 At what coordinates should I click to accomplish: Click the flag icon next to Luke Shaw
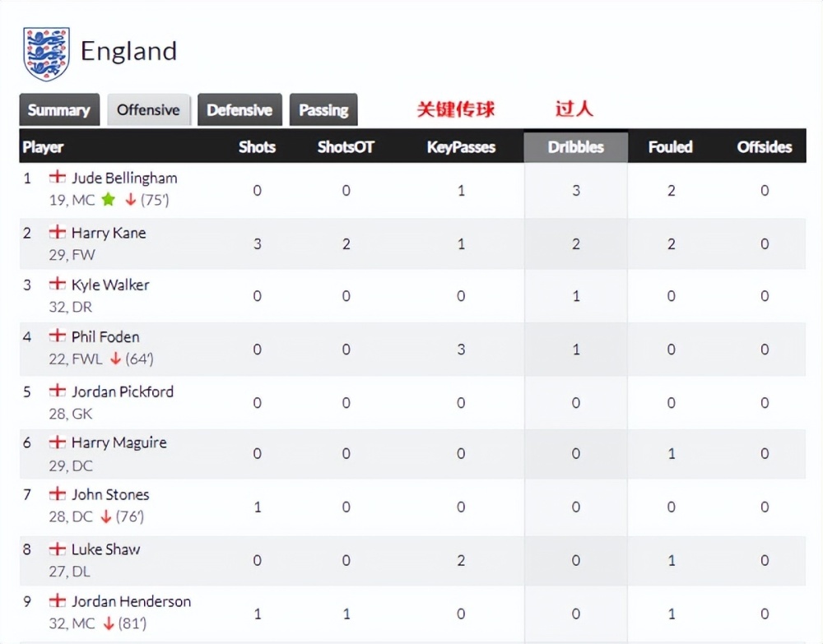point(58,549)
